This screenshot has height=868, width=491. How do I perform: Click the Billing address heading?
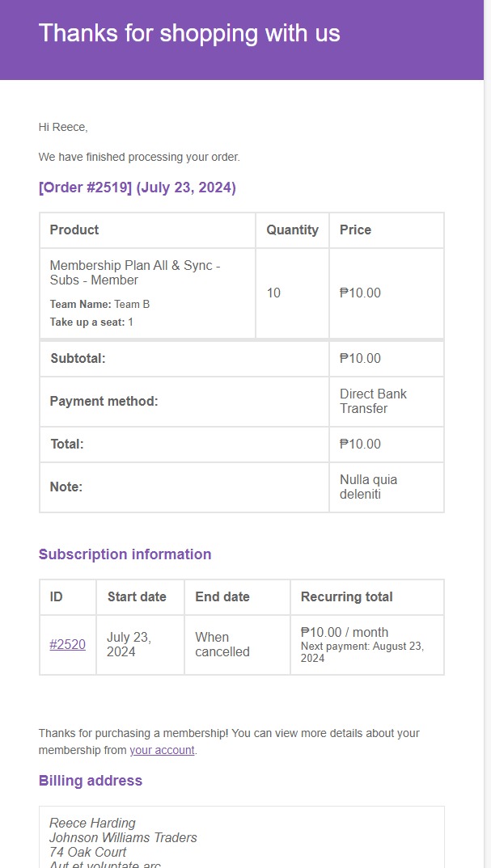(91, 781)
